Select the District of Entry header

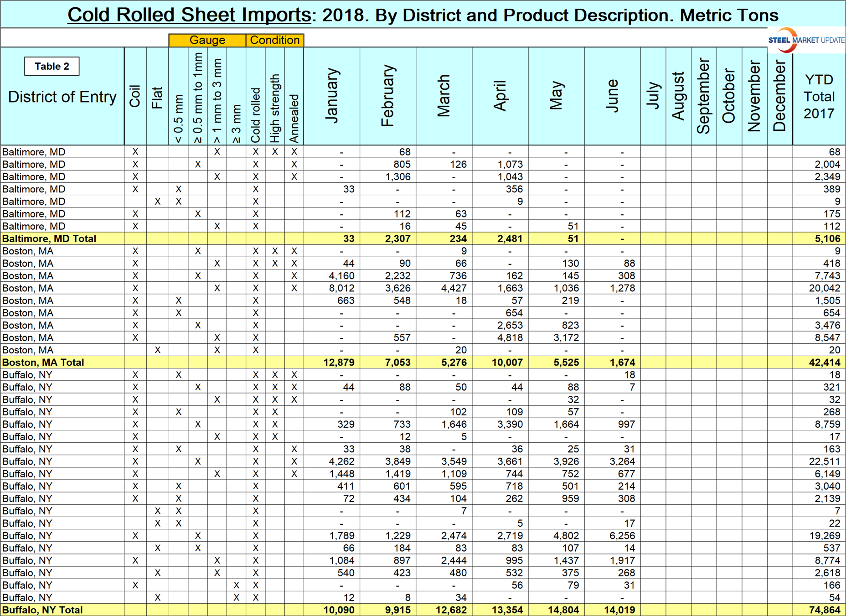[x=62, y=97]
